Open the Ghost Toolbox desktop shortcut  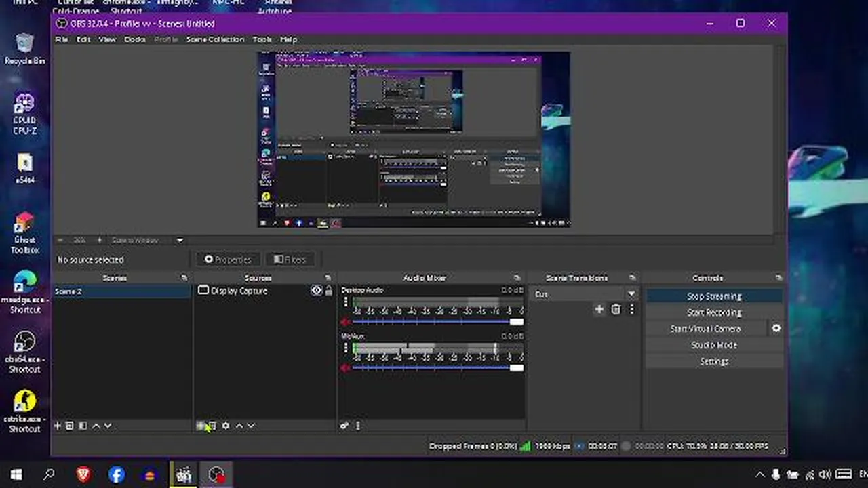point(24,233)
